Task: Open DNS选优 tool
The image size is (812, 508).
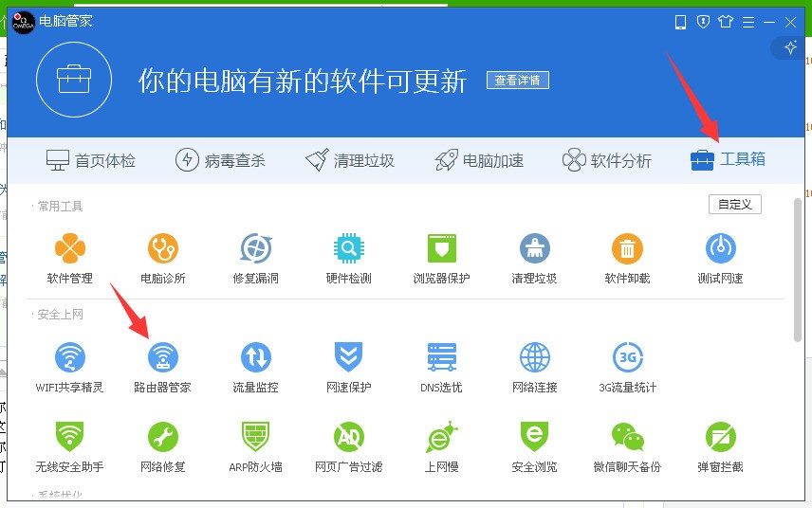Action: point(441,367)
